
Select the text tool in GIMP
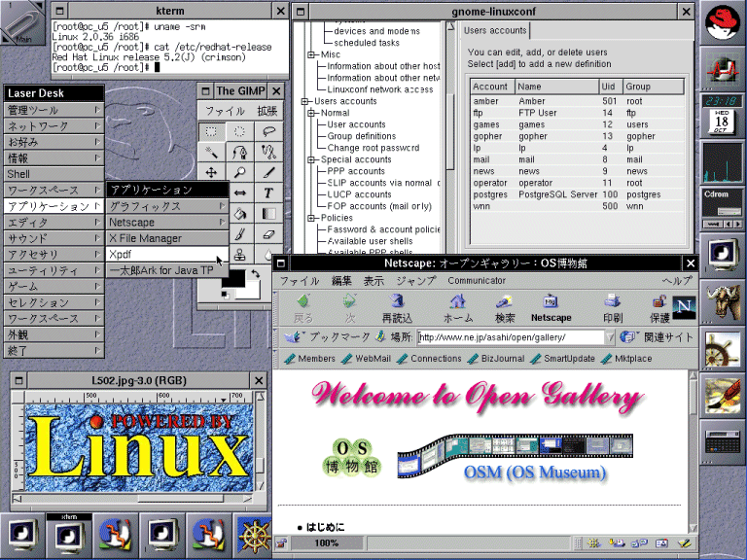click(x=268, y=192)
